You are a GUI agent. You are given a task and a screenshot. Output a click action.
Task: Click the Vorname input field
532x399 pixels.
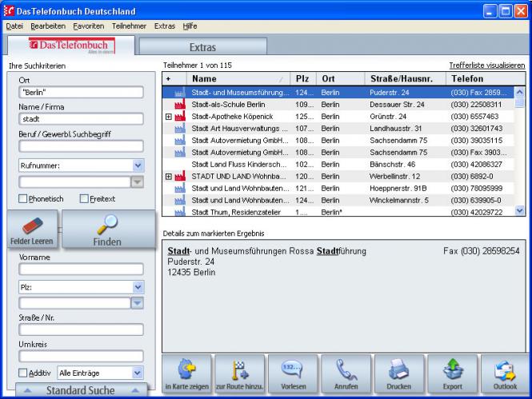[x=81, y=269]
